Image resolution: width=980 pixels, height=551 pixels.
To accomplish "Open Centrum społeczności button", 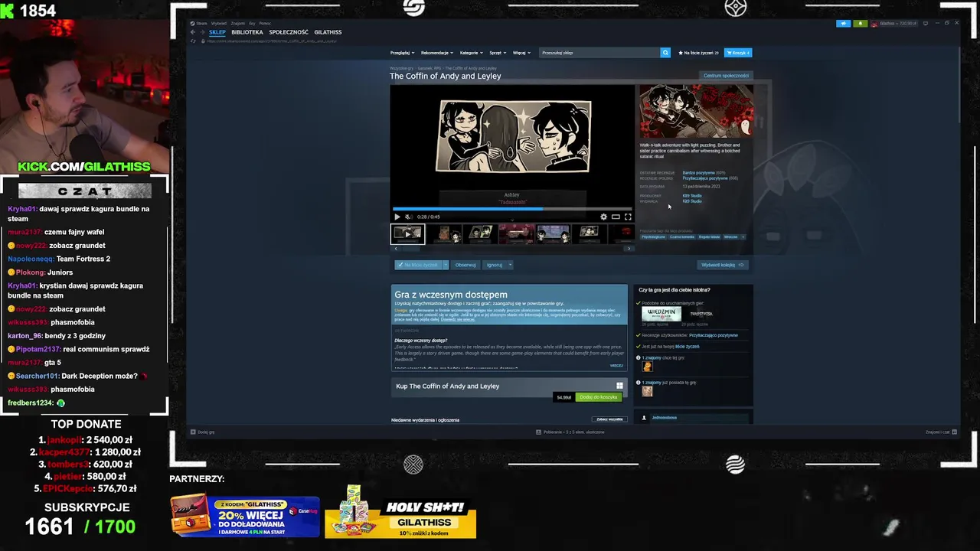I will click(727, 76).
